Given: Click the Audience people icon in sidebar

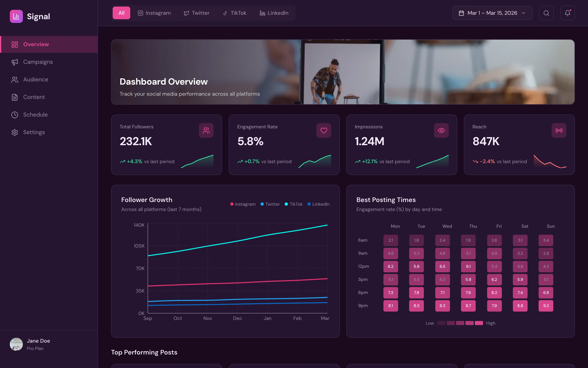Looking at the screenshot, I should point(14,80).
